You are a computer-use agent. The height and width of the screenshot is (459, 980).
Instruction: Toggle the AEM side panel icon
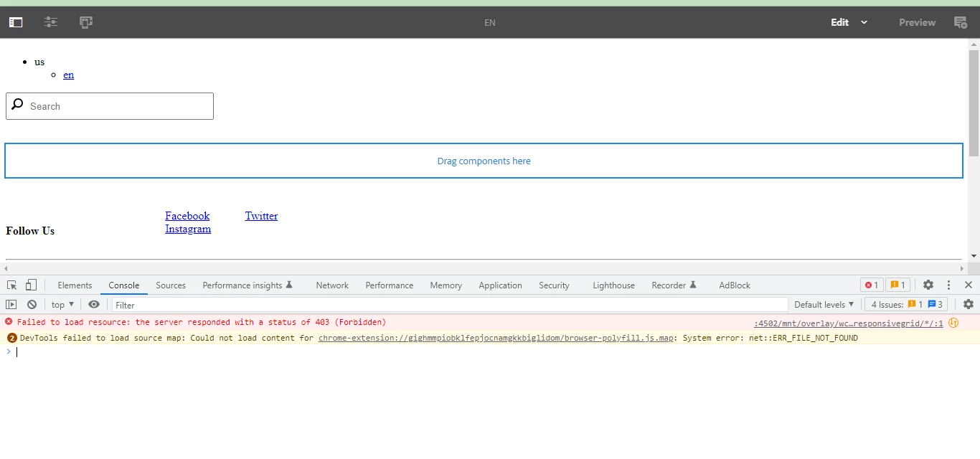16,22
